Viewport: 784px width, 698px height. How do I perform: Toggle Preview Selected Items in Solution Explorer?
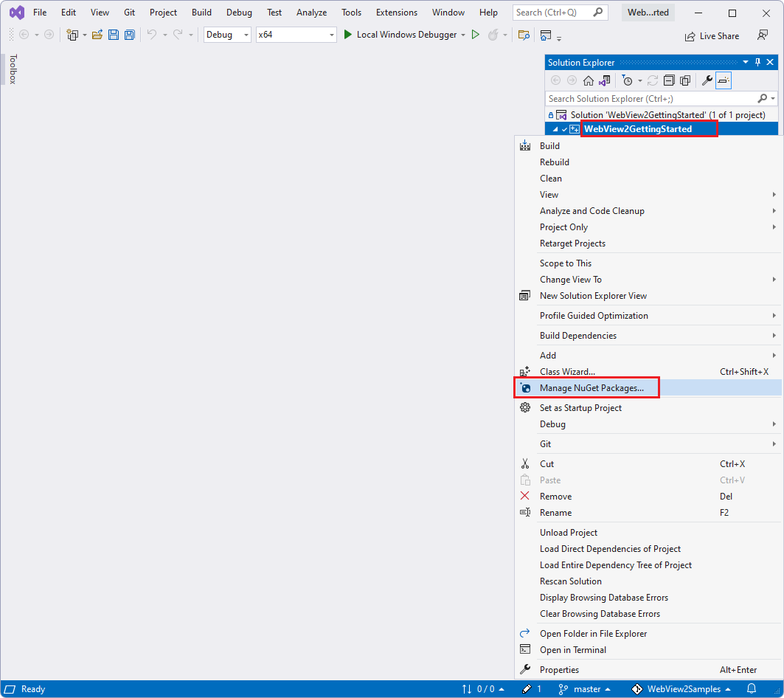pyautogui.click(x=724, y=80)
